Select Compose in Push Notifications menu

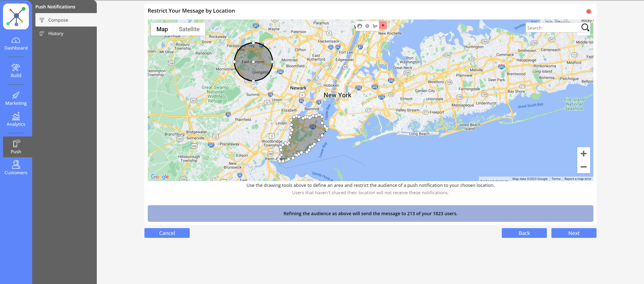(58, 20)
